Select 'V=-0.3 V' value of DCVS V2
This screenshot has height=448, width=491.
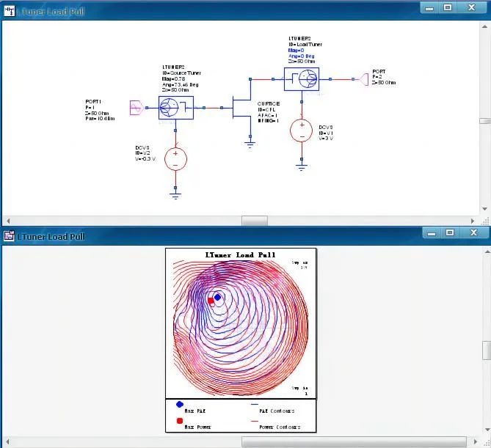coord(145,159)
